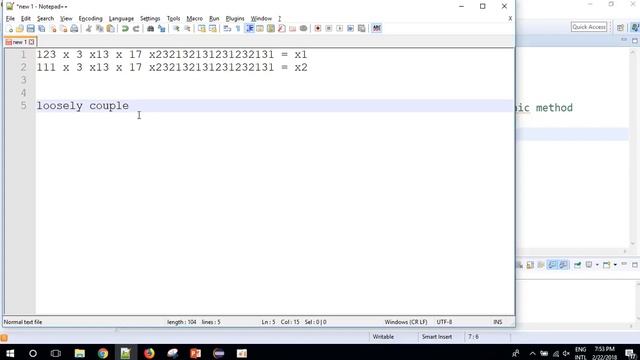Click the Close file toolbar icon
The image size is (640, 360).
point(53,29)
